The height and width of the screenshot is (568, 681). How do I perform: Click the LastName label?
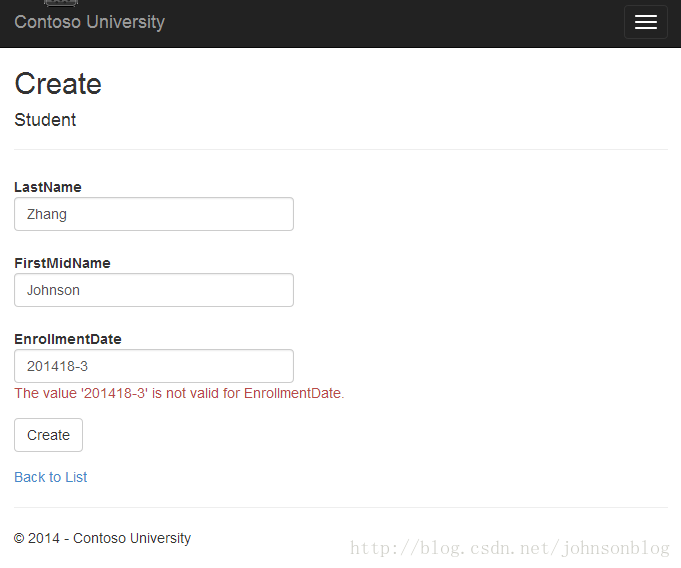48,187
